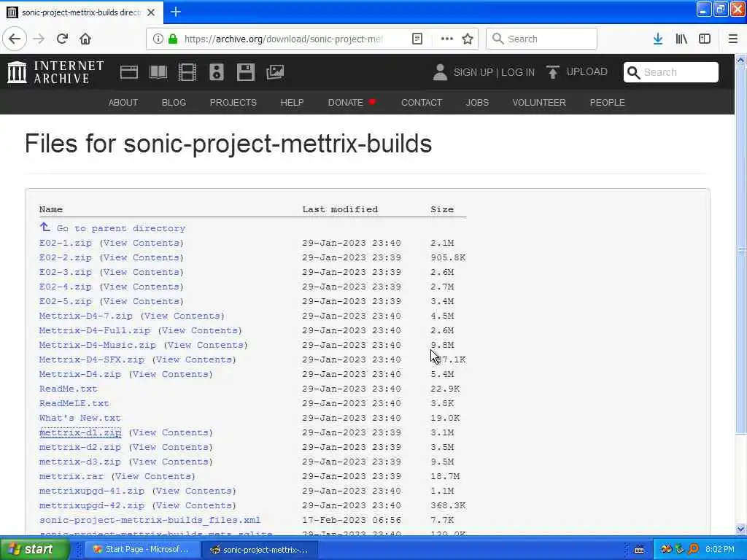This screenshot has width=747, height=560.
Task: Open the Audio speaker icon
Action: point(216,72)
